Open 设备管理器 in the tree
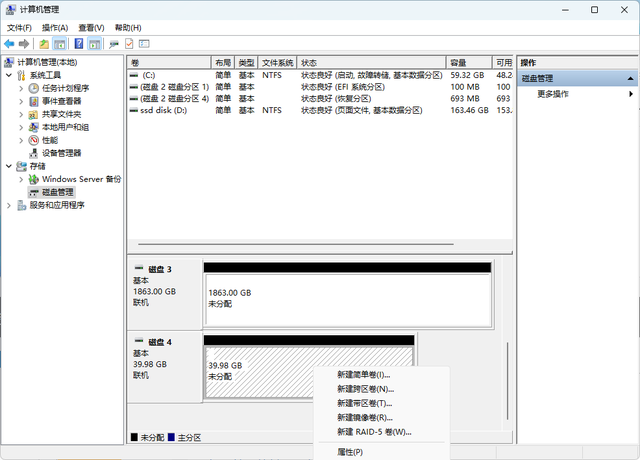The width and height of the screenshot is (640, 460). tap(62, 153)
